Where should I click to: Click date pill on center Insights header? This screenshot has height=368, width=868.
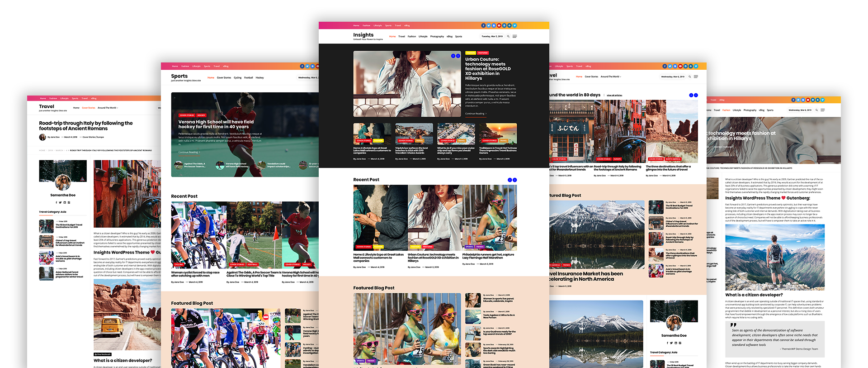(492, 36)
